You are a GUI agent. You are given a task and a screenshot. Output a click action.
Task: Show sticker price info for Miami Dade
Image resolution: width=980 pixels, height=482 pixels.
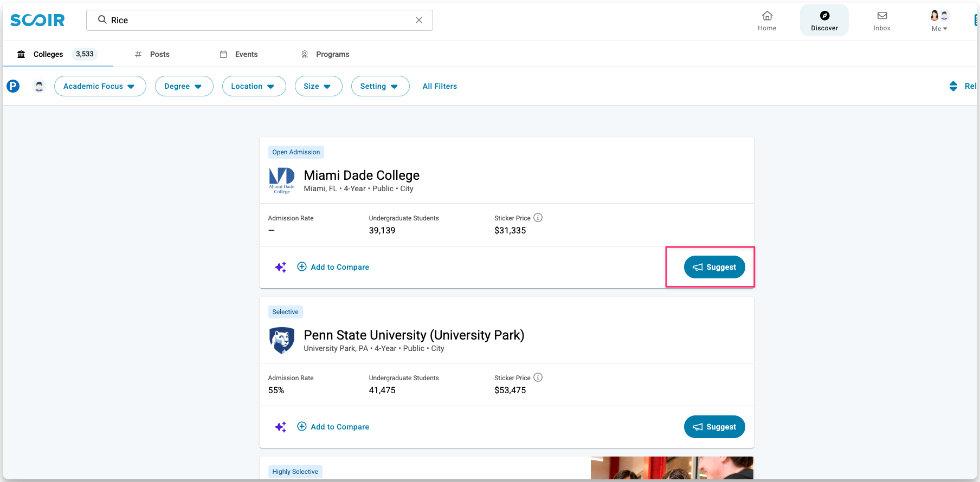[x=538, y=218]
